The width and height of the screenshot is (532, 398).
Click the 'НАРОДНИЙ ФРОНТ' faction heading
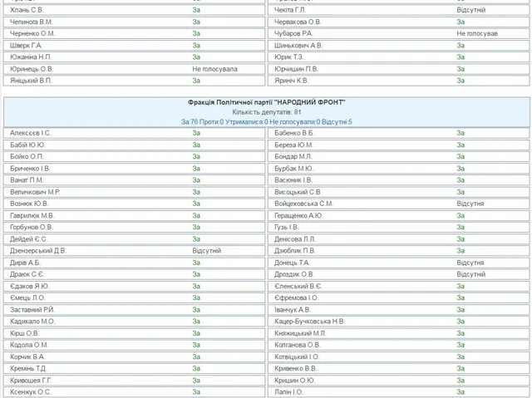point(266,101)
